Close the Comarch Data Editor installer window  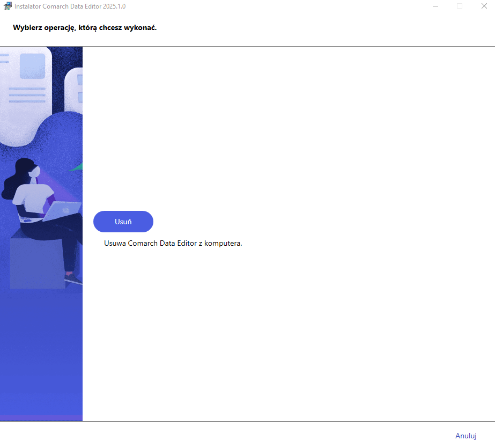(x=484, y=6)
